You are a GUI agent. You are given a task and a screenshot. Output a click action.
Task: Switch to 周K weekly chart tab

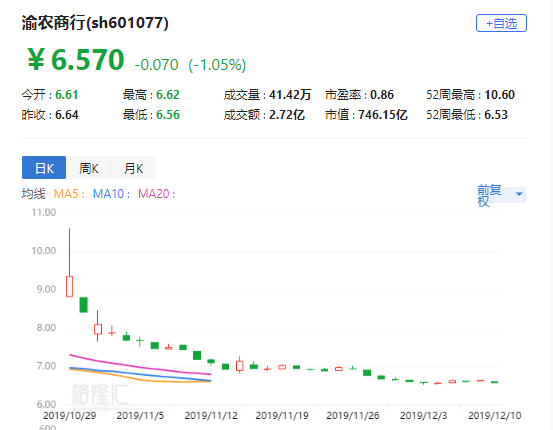[88, 168]
